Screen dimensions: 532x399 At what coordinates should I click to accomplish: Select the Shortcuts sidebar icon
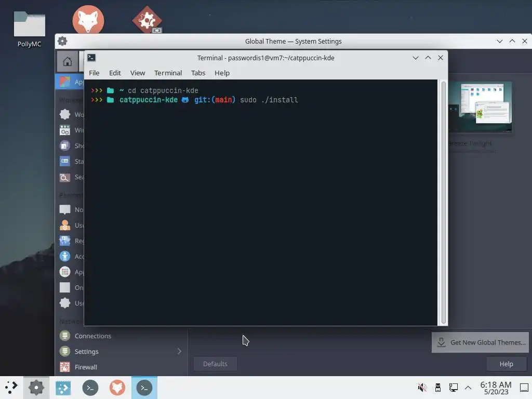pos(65,145)
